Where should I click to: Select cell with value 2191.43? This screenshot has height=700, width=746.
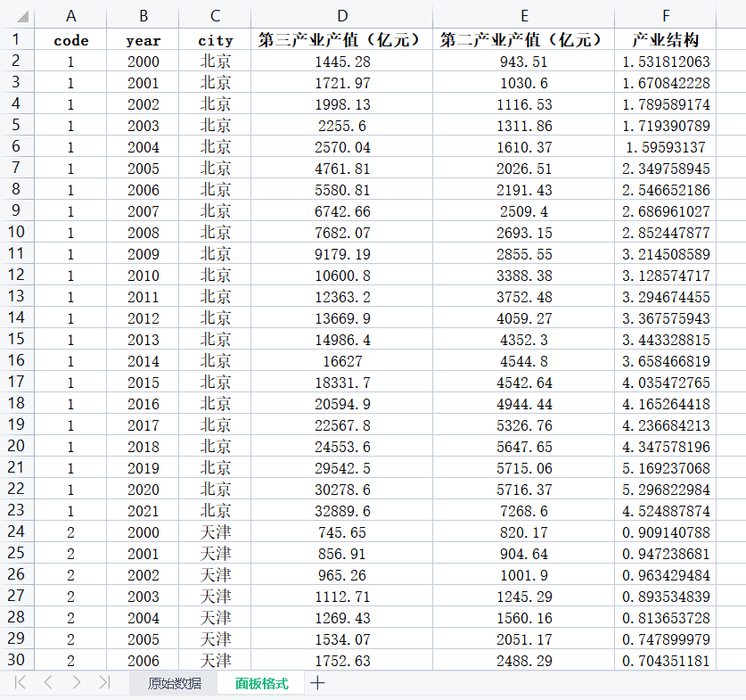point(524,189)
